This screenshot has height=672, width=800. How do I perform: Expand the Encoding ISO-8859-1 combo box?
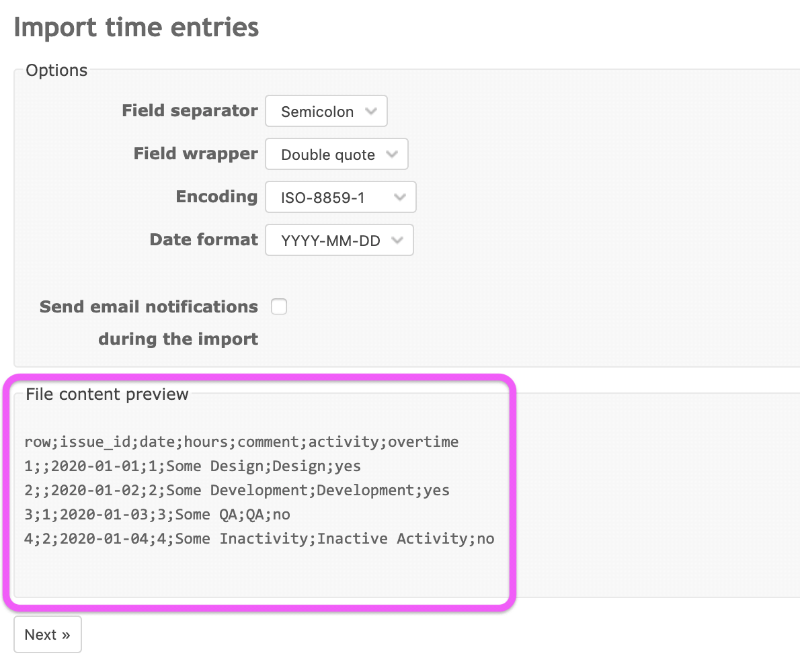point(340,197)
